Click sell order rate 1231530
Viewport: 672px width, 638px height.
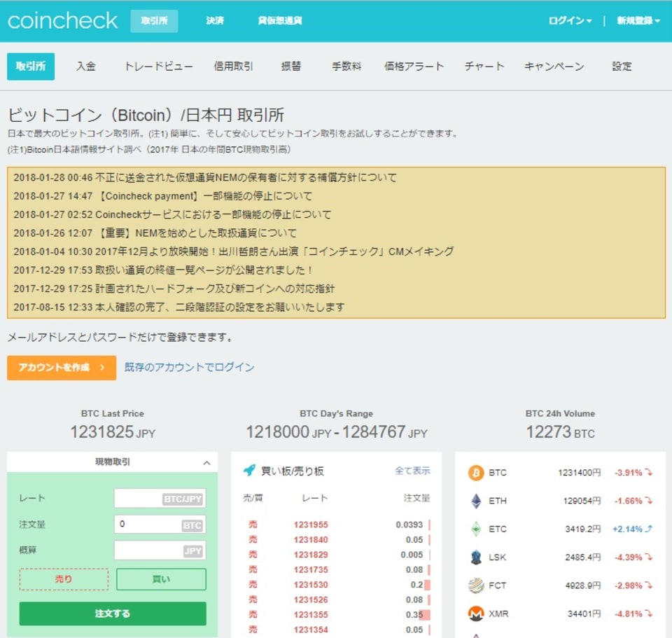tap(311, 585)
